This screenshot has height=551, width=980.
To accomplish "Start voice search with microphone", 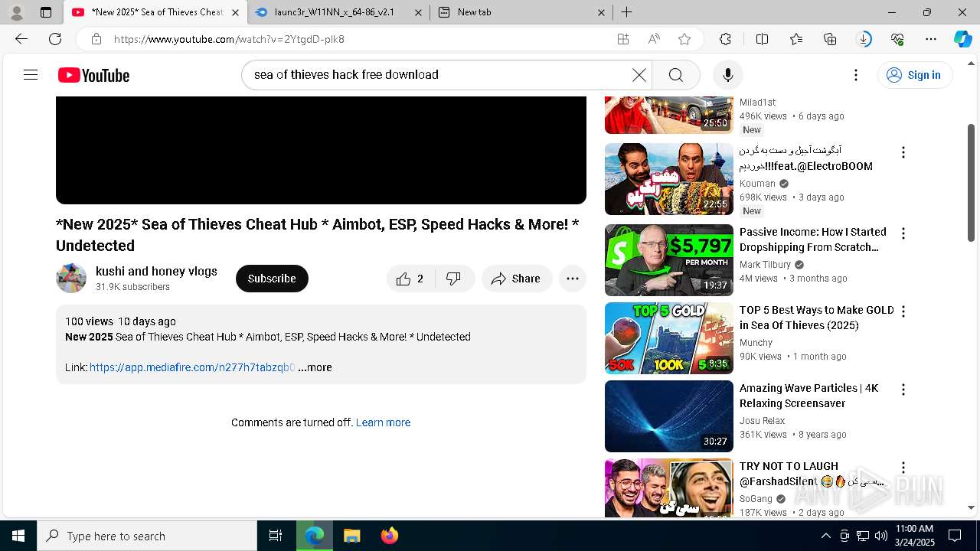I will point(727,75).
